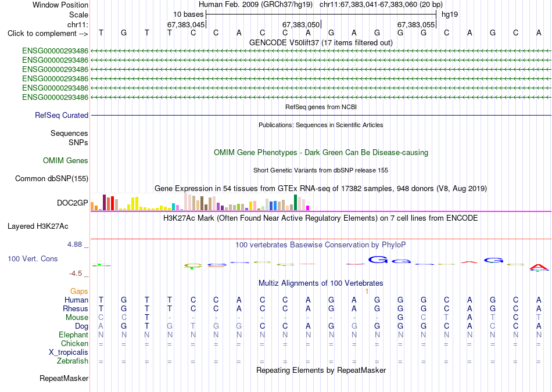Click the X_tropicalis species label
The width and height of the screenshot is (552, 392).
tap(69, 353)
